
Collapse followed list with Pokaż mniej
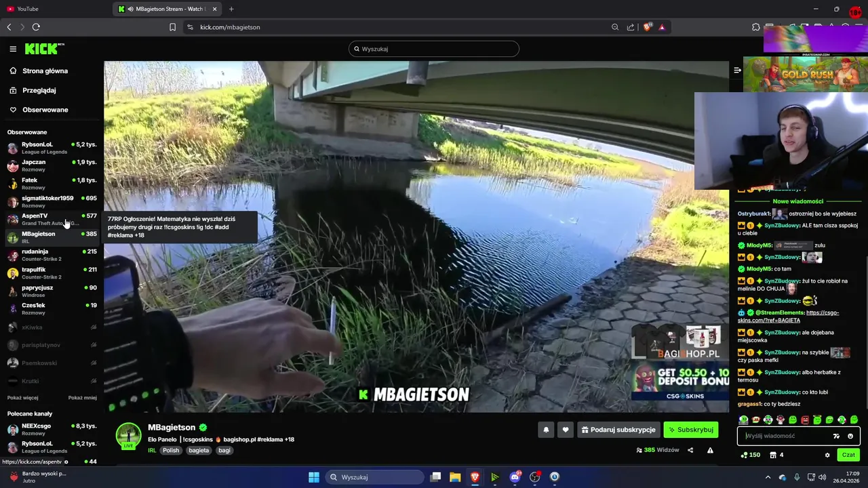[82, 398]
